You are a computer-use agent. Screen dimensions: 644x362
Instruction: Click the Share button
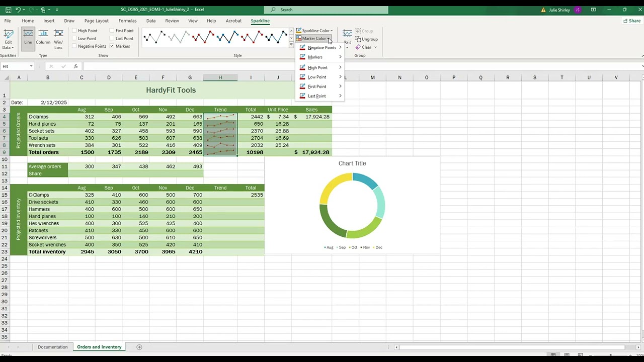click(632, 21)
